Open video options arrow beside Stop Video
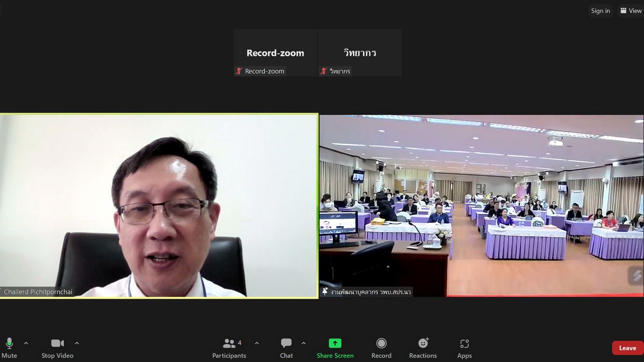This screenshot has height=362, width=644. coord(77,343)
